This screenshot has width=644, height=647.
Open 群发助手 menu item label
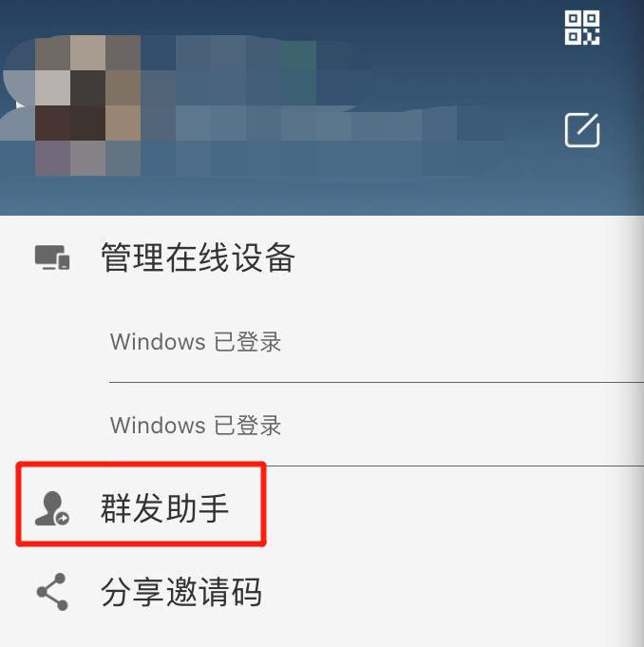(164, 508)
